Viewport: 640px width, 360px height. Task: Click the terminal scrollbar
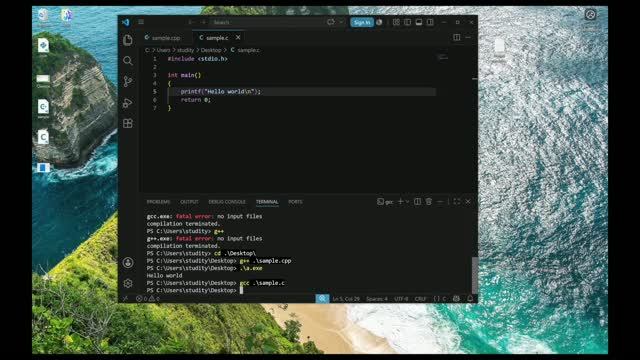click(x=474, y=275)
